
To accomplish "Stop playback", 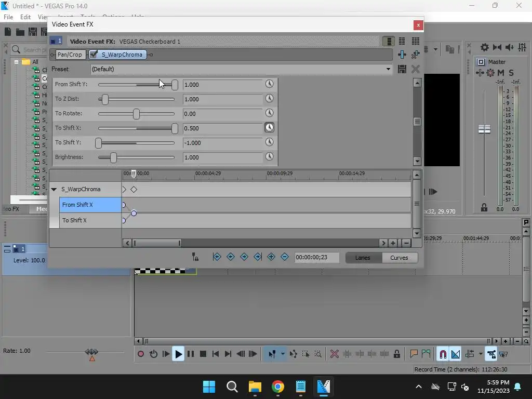I will coord(203,354).
